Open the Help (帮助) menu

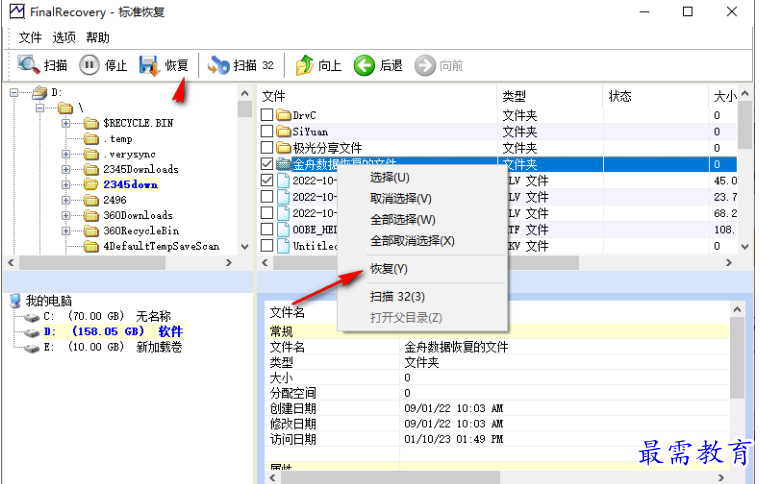[x=97, y=37]
